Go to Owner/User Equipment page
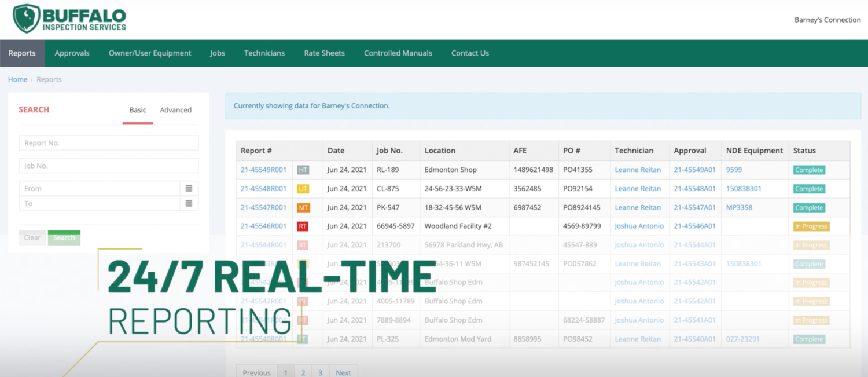 point(150,53)
